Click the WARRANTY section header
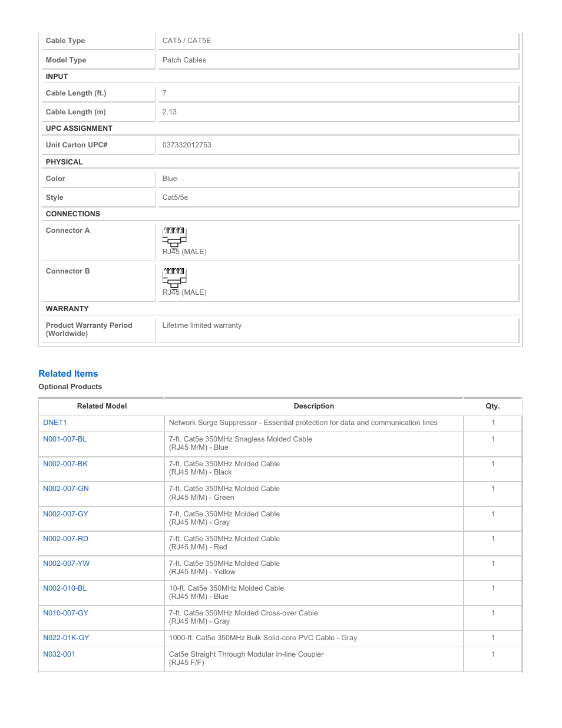The image size is (562, 728). click(67, 309)
